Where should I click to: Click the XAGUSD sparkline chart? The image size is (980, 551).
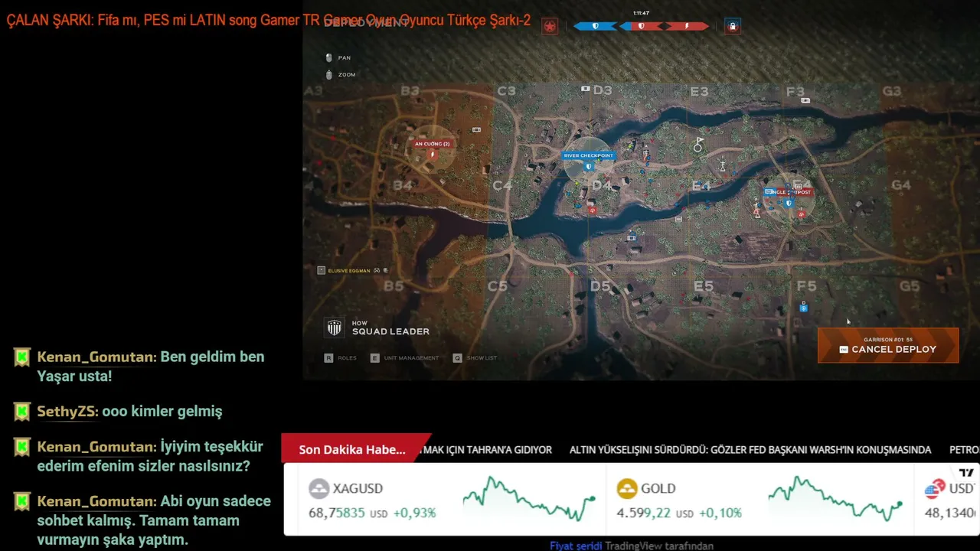pyautogui.click(x=529, y=498)
